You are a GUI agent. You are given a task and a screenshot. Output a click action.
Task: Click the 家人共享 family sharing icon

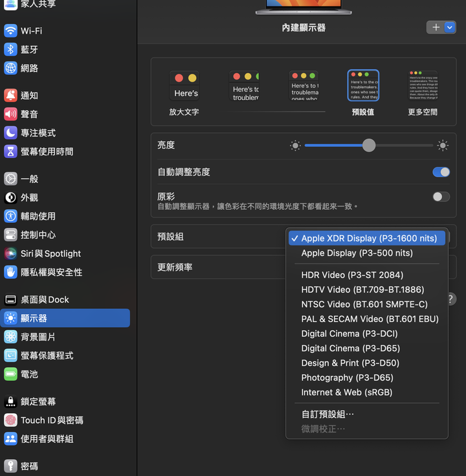point(10,5)
